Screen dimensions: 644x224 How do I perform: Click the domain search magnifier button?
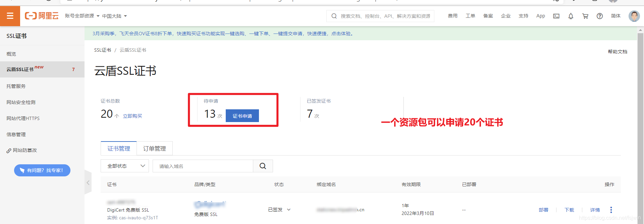pos(263,166)
